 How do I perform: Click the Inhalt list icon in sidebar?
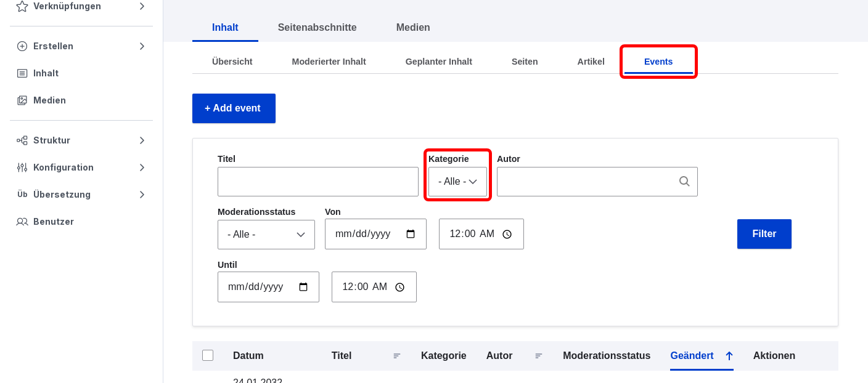point(22,73)
